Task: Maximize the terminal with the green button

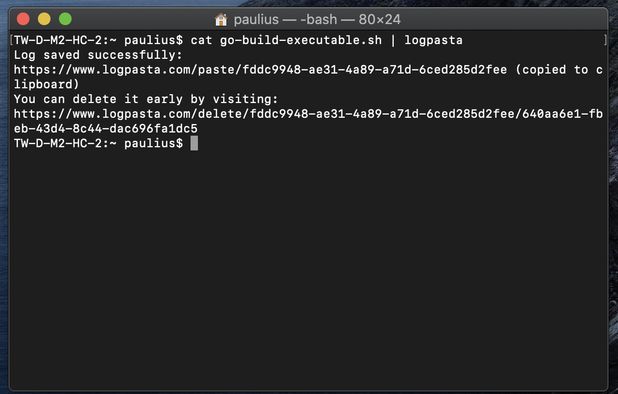Action: pos(65,19)
